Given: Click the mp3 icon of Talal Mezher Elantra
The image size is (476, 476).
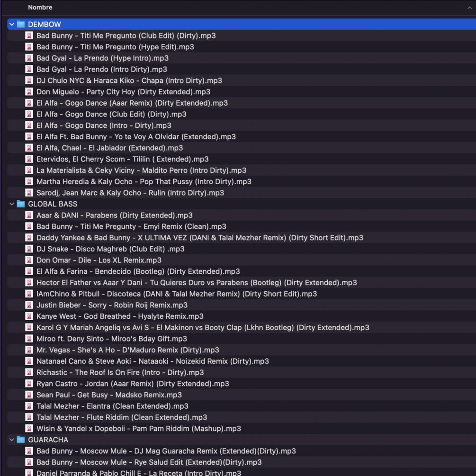Looking at the screenshot, I should point(29,406).
